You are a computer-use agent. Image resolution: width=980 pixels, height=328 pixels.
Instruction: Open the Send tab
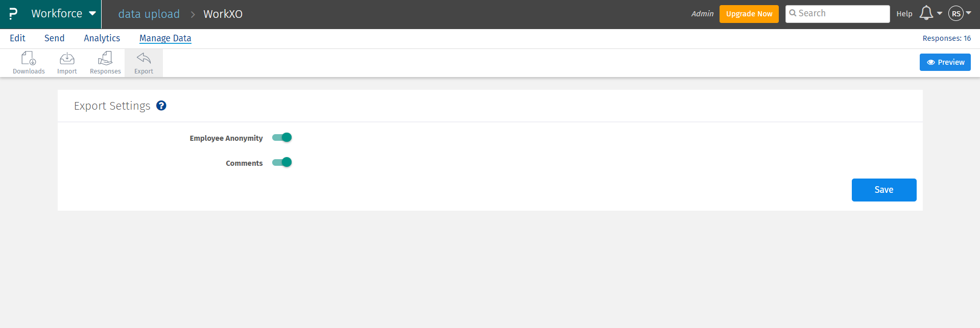[55, 38]
